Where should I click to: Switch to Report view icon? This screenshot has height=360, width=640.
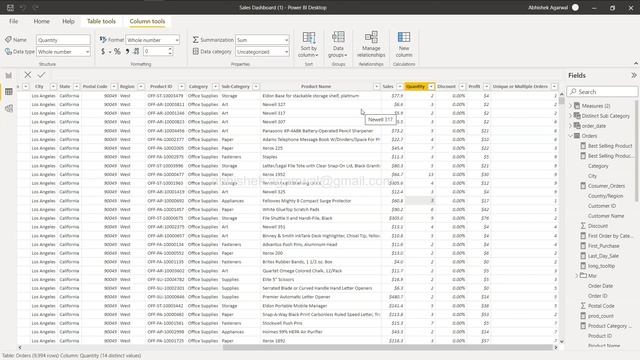[9, 76]
